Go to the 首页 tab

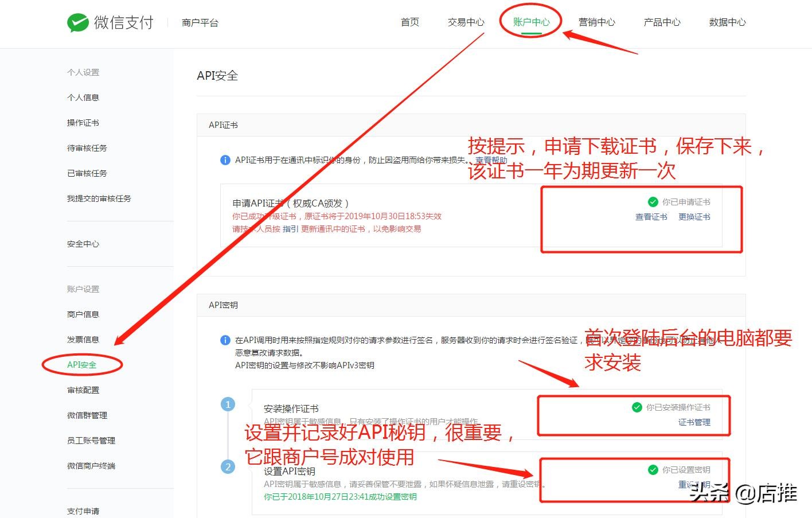[409, 22]
